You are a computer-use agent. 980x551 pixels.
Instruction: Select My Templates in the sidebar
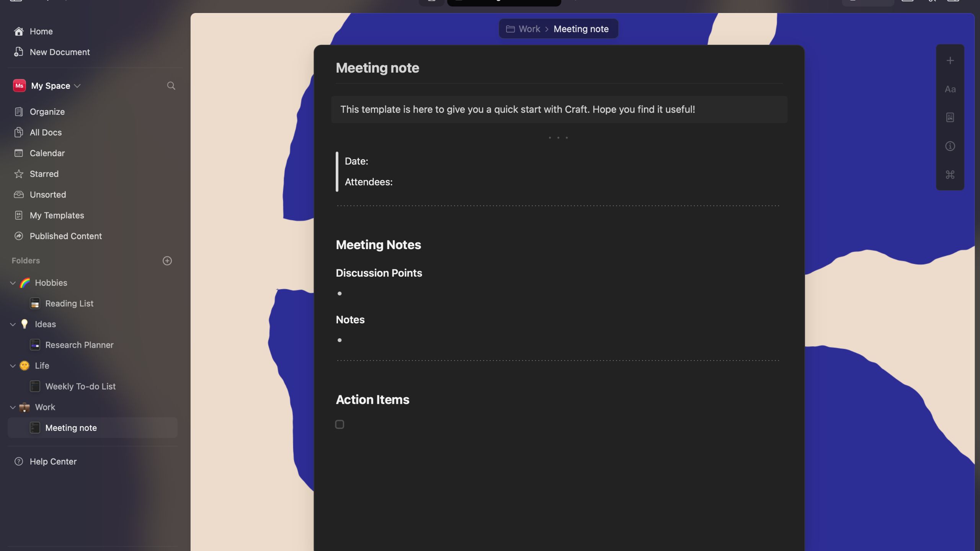(x=57, y=215)
